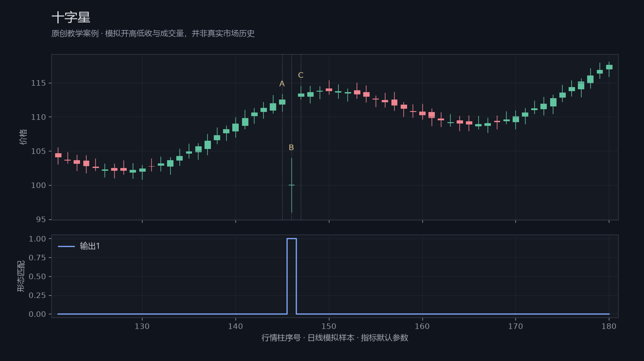The width and height of the screenshot is (644, 361).
Task: Click x-axis tick label 180
Action: [x=609, y=326]
